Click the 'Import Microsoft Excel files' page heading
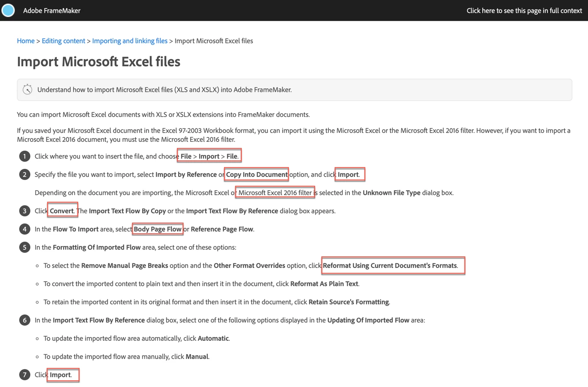Screen dimensions: 588x387 (99, 61)
